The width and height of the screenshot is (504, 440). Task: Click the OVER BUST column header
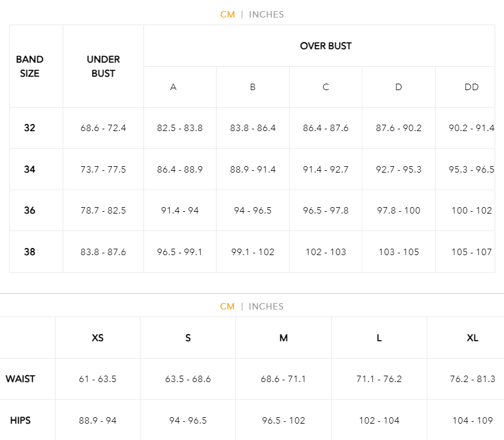tap(325, 46)
